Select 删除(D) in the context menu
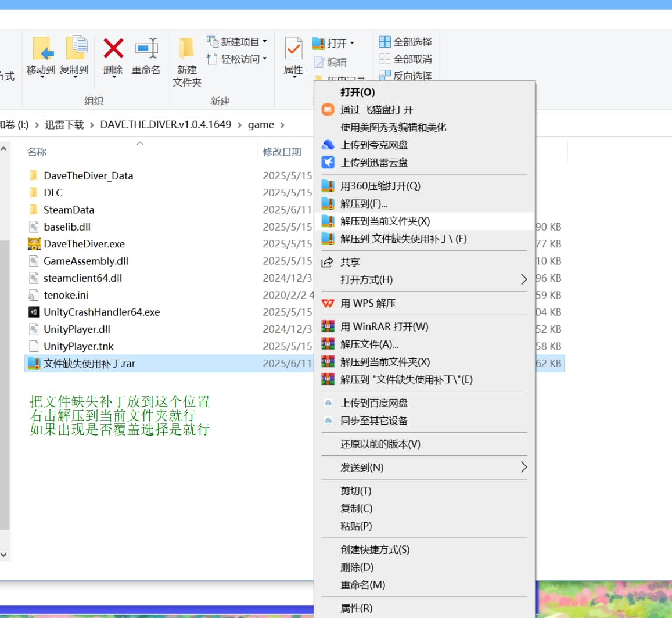The width and height of the screenshot is (672, 618). 424,567
